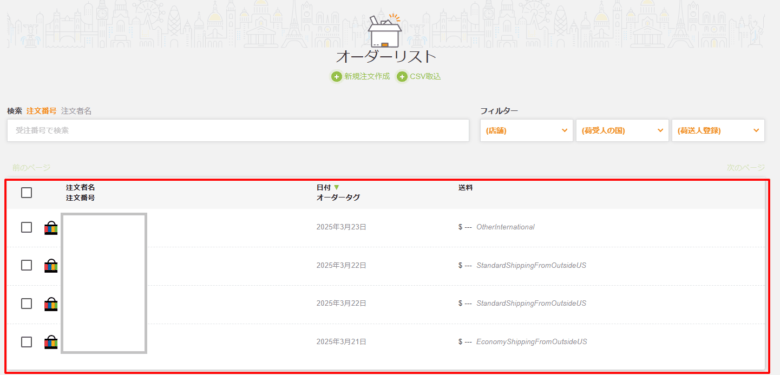Open the (荷受人の国) filter dropdown
The width and height of the screenshot is (780, 375).
click(x=622, y=130)
